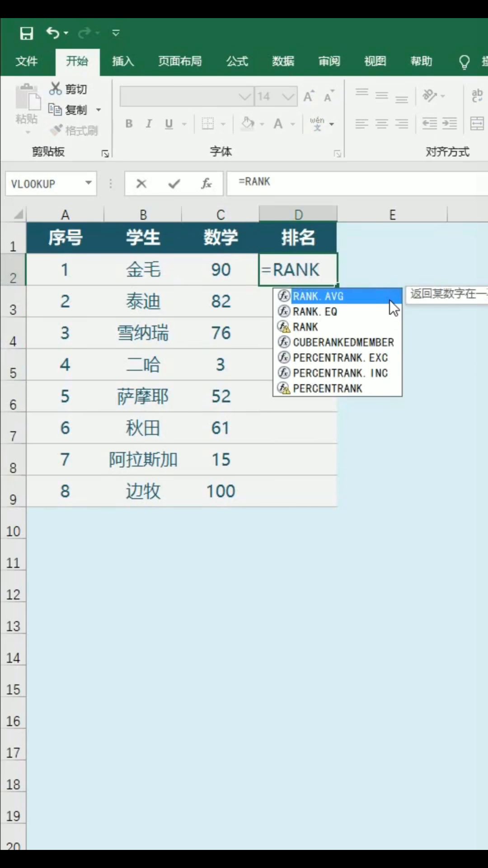488x868 pixels.
Task: Open the fill color paint bucket
Action: coord(248,123)
